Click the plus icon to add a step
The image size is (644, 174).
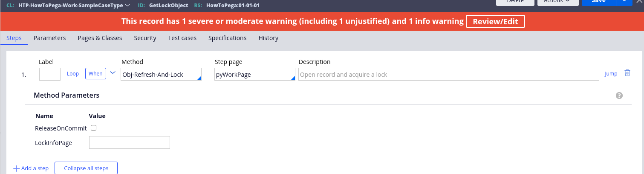pyautogui.click(x=17, y=168)
